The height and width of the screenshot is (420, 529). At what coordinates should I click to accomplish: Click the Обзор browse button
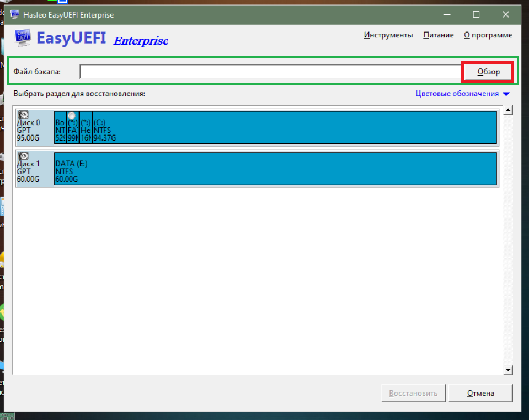coord(488,72)
